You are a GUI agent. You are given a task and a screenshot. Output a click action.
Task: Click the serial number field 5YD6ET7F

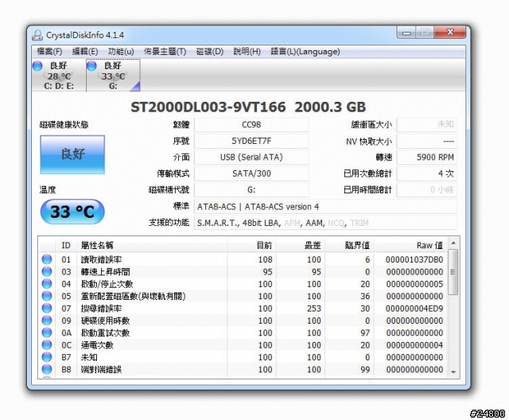tap(251, 141)
